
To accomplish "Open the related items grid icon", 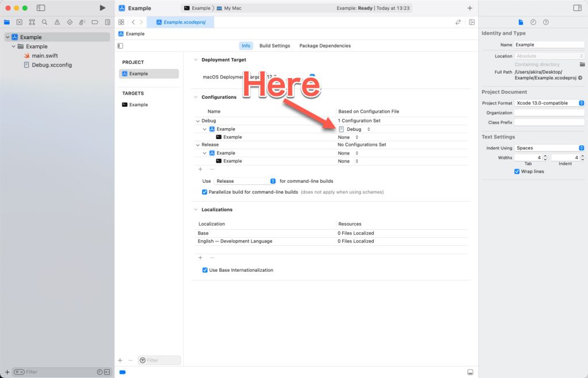I will click(121, 22).
